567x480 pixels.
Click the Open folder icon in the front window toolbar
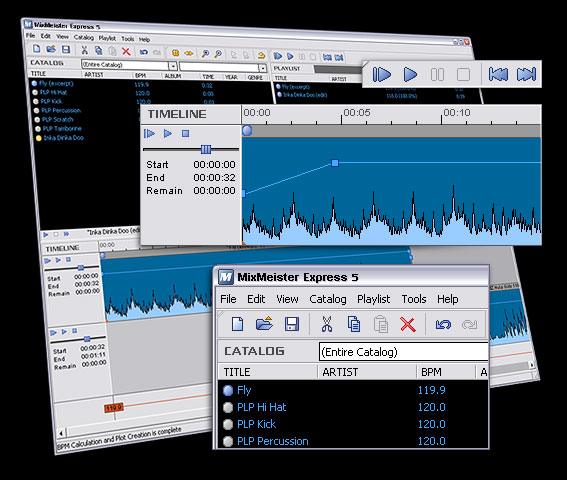point(264,323)
